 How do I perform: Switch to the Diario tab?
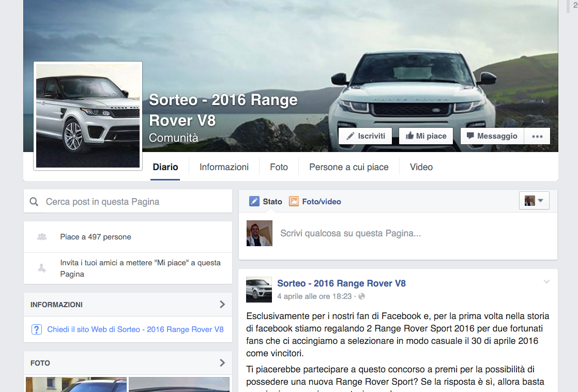tap(165, 167)
